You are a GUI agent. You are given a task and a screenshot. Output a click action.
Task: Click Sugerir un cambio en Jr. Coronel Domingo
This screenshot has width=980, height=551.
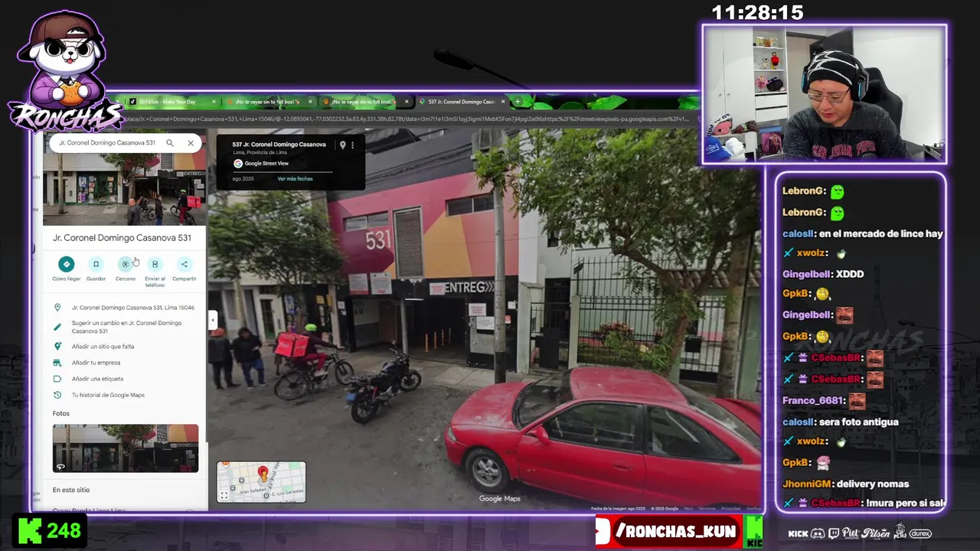click(x=126, y=327)
